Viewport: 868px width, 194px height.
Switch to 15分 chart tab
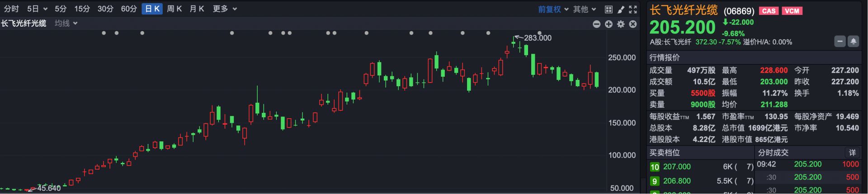point(82,9)
